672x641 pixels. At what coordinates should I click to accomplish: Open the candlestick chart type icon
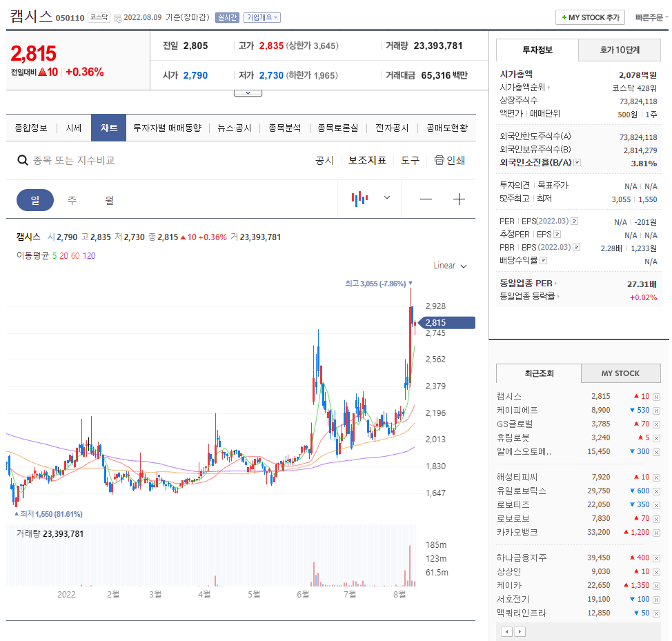pos(359,199)
